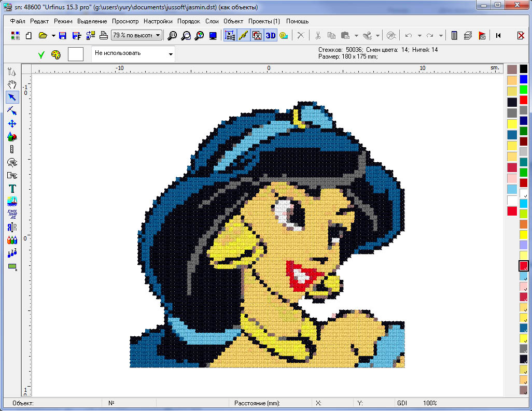Toggle 3D stitch view

click(271, 35)
